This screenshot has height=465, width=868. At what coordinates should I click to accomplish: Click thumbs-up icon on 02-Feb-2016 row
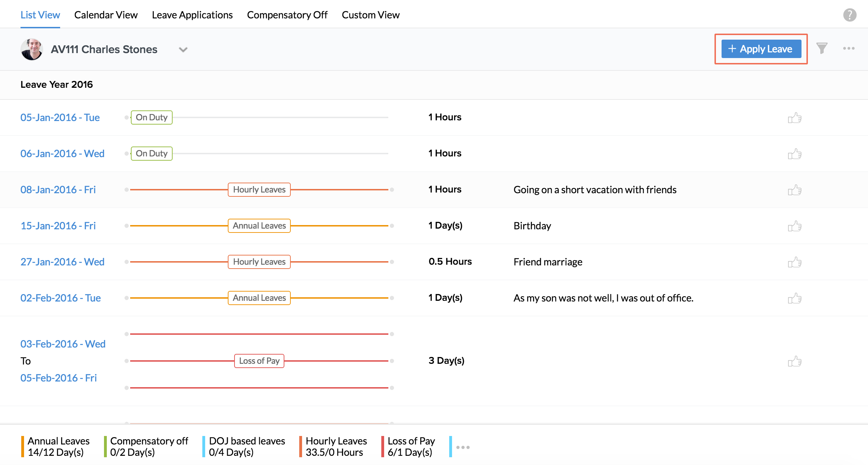(x=794, y=298)
